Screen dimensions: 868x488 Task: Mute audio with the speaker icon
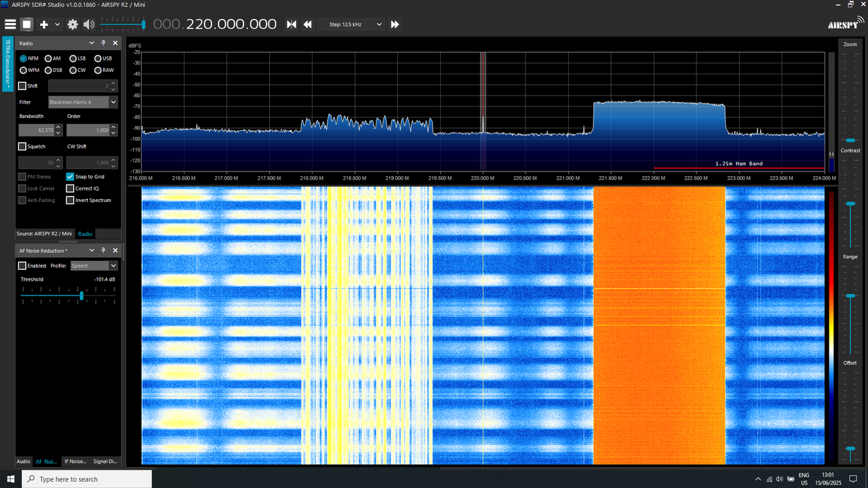pyautogui.click(x=89, y=24)
